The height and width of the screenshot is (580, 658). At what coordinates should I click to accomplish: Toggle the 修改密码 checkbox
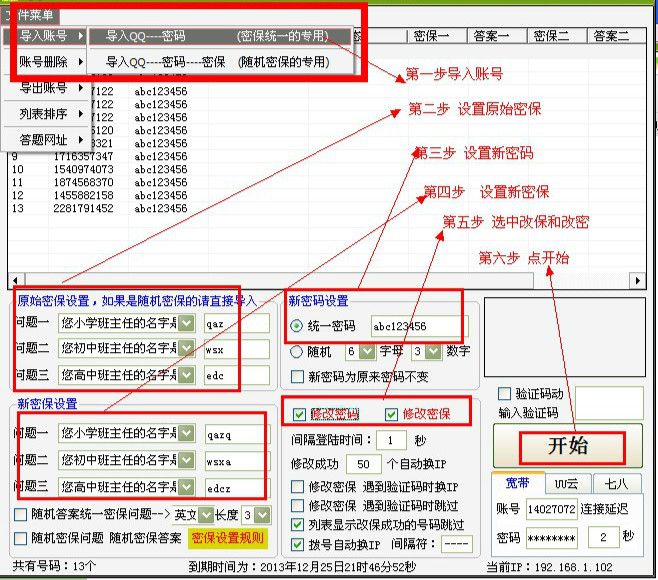coord(300,414)
